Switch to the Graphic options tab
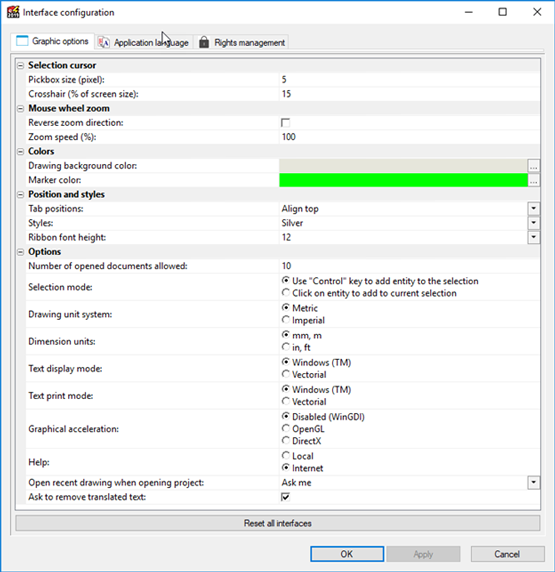555x572 pixels. point(52,41)
